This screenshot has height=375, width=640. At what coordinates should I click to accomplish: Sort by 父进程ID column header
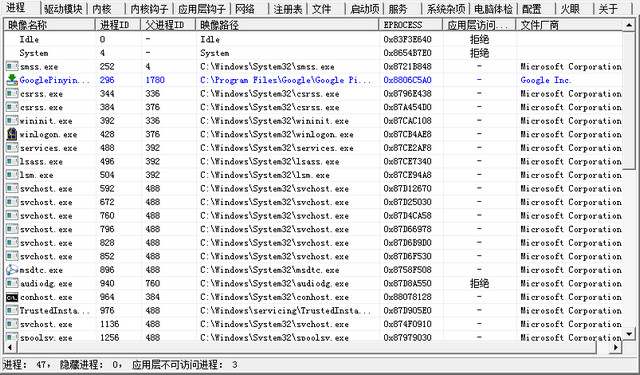pos(169,25)
